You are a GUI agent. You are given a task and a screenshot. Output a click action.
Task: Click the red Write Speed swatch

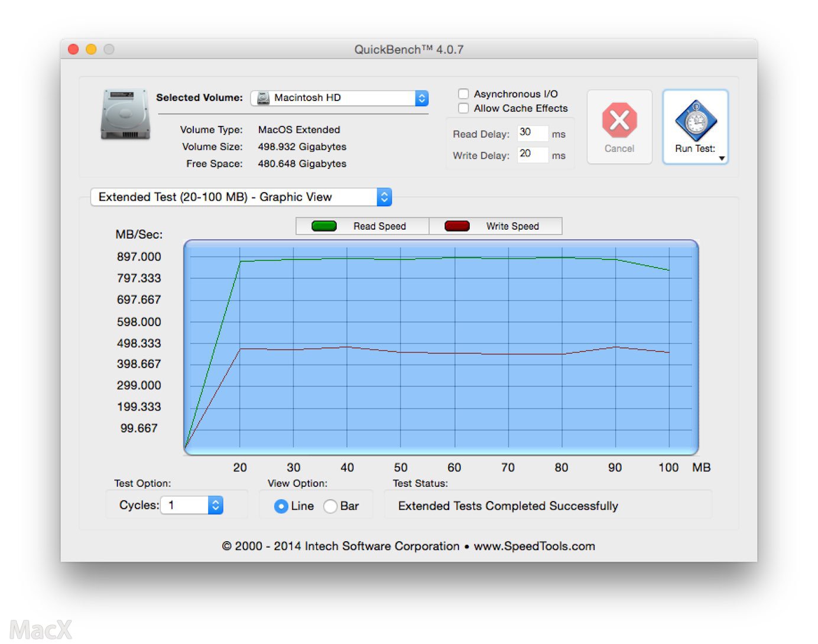point(457,226)
